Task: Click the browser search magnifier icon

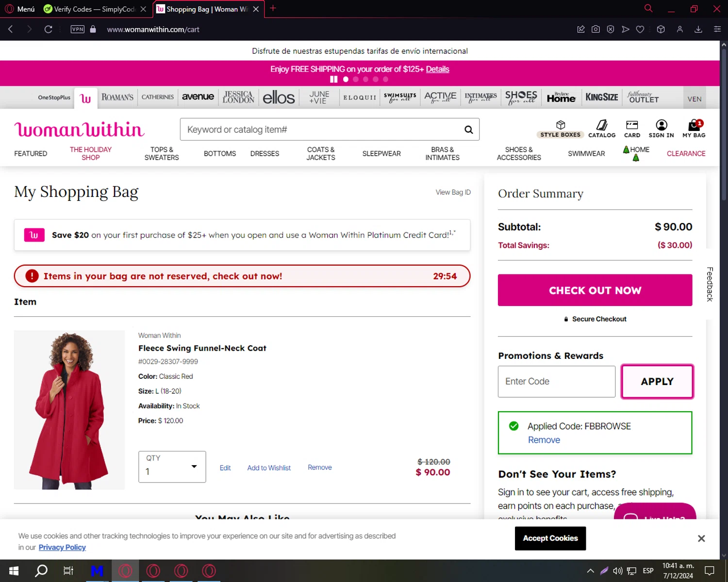Action: click(648, 8)
